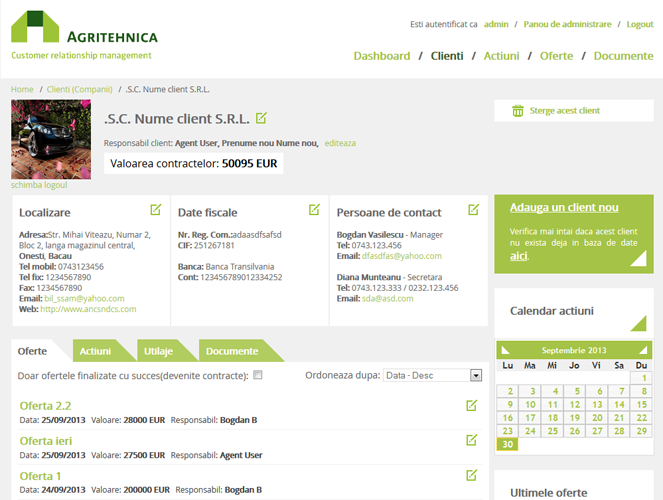Toggle only successful offers checkbox

(258, 375)
